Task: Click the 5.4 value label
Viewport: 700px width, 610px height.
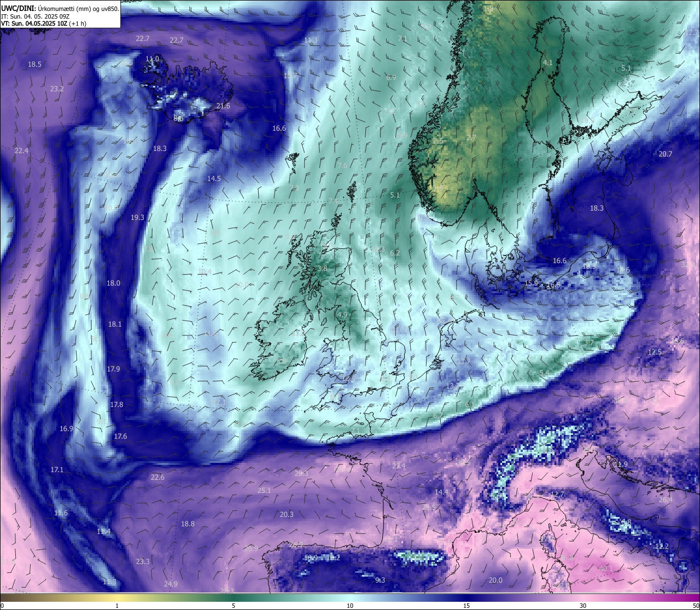Action: (544, 373)
